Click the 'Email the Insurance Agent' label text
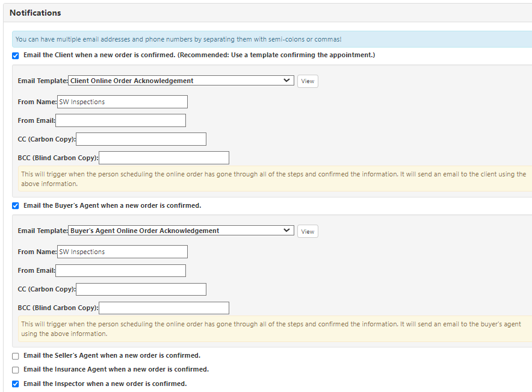The height and width of the screenshot is (392, 532). [116, 369]
